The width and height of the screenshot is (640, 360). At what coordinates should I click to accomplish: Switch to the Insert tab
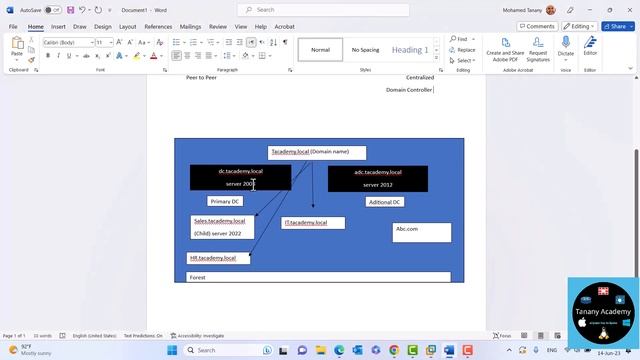58,27
